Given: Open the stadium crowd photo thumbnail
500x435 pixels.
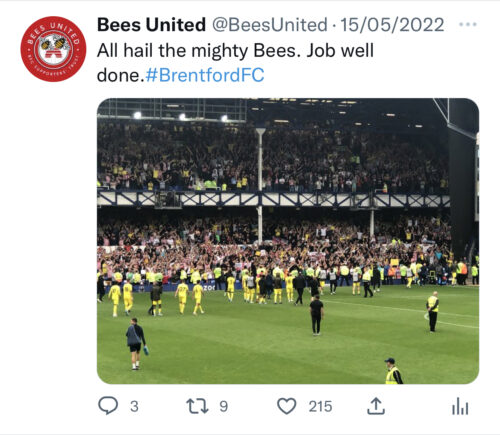Looking at the screenshot, I should tap(288, 241).
